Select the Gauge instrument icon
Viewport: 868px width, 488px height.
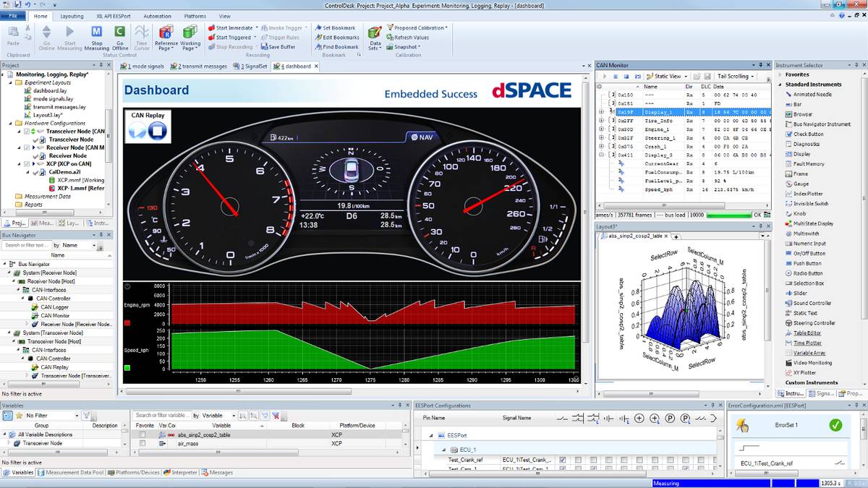pyautogui.click(x=788, y=184)
